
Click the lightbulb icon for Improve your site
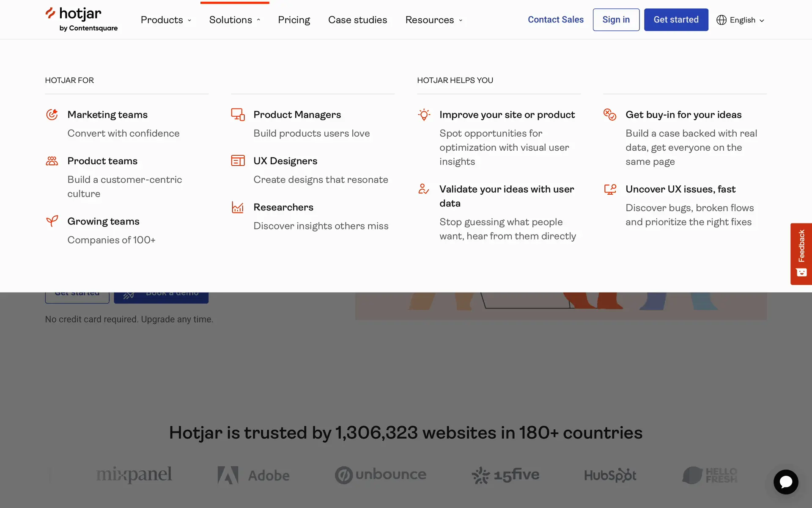point(424,115)
